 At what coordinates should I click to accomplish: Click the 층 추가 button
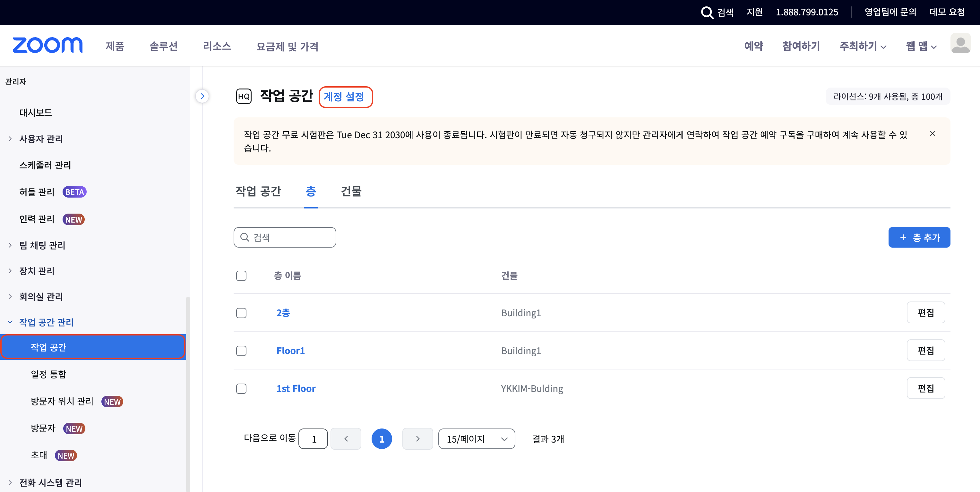tap(919, 237)
